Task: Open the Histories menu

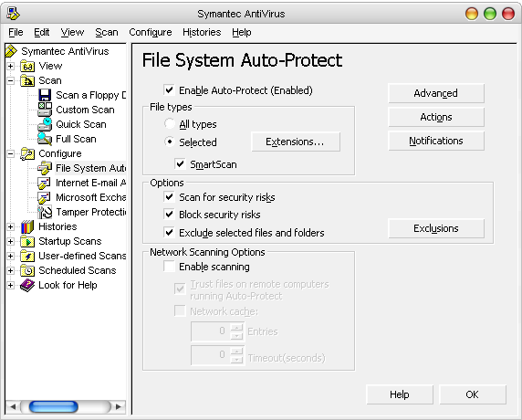Action: [202, 32]
